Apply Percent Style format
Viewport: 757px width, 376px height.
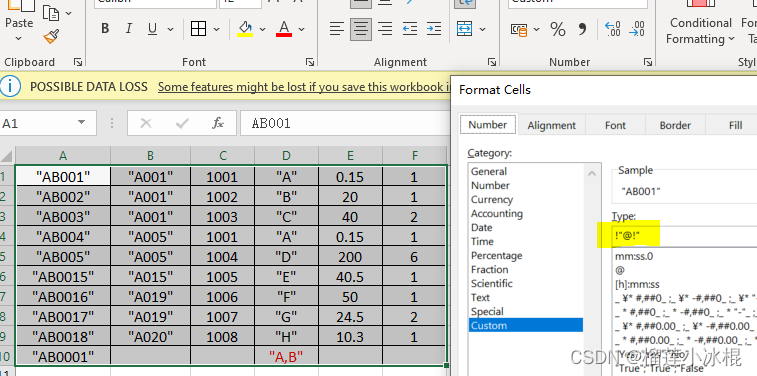pos(558,29)
